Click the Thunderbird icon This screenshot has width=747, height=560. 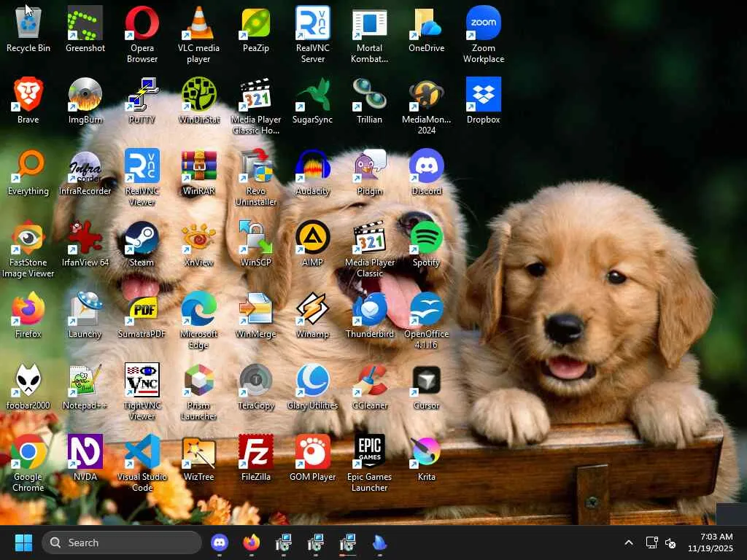(x=369, y=315)
